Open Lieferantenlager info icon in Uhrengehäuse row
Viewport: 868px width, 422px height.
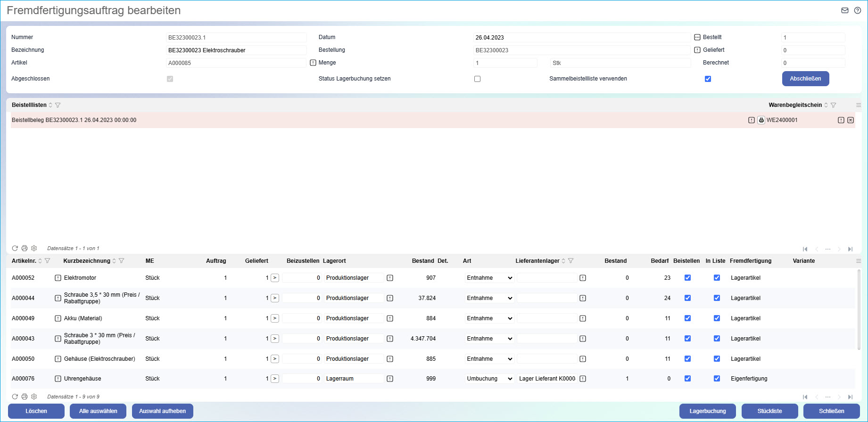[583, 379]
